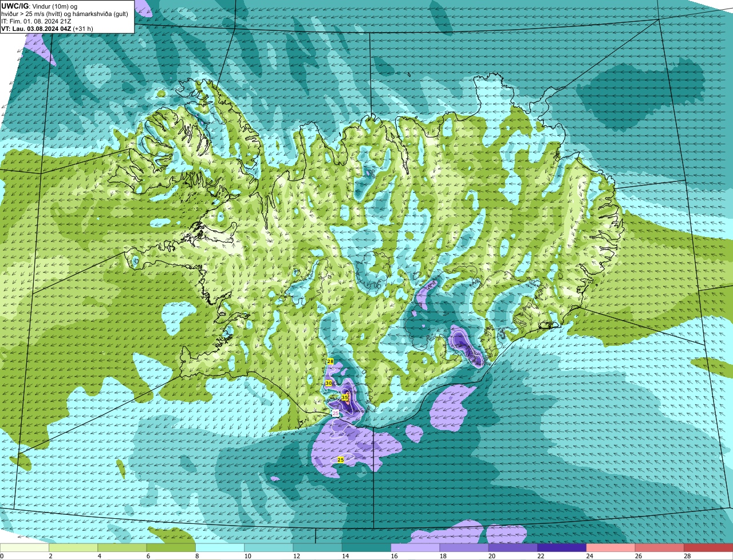Image resolution: width=733 pixels, height=560 pixels.
Task: Pick the 12–14 m/s teal legend swatch
Action: click(x=317, y=547)
